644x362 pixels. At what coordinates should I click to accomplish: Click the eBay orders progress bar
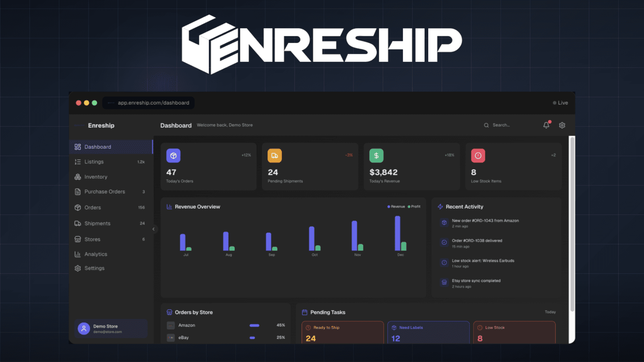point(252,338)
